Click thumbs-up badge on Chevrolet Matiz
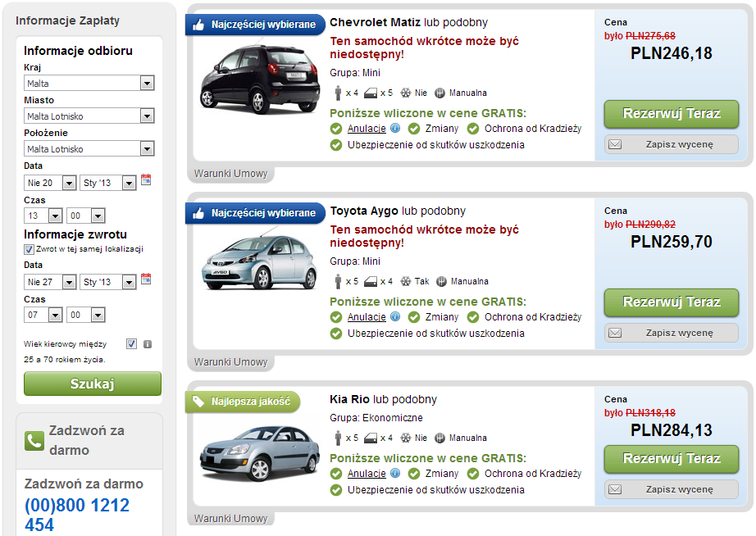The image size is (756, 536). [x=198, y=25]
